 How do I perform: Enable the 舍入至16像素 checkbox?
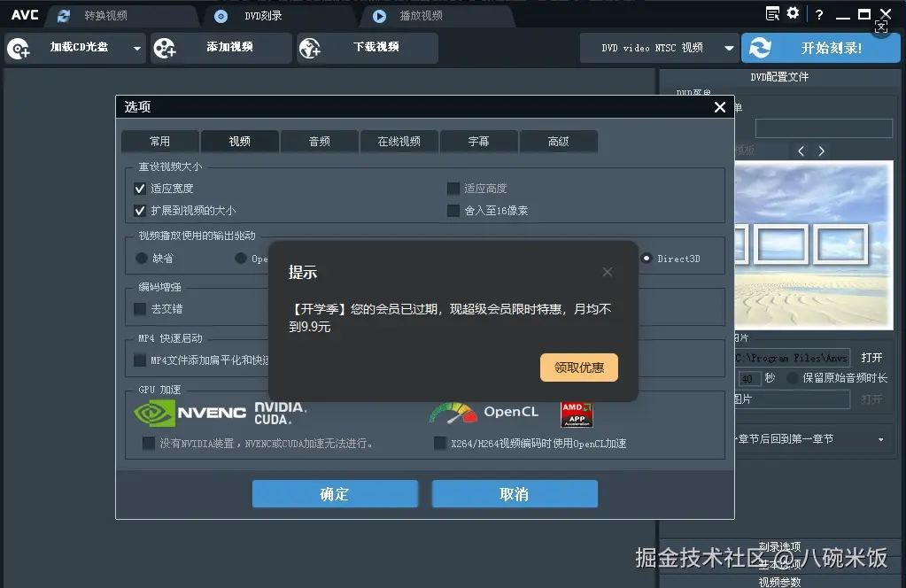(x=453, y=211)
